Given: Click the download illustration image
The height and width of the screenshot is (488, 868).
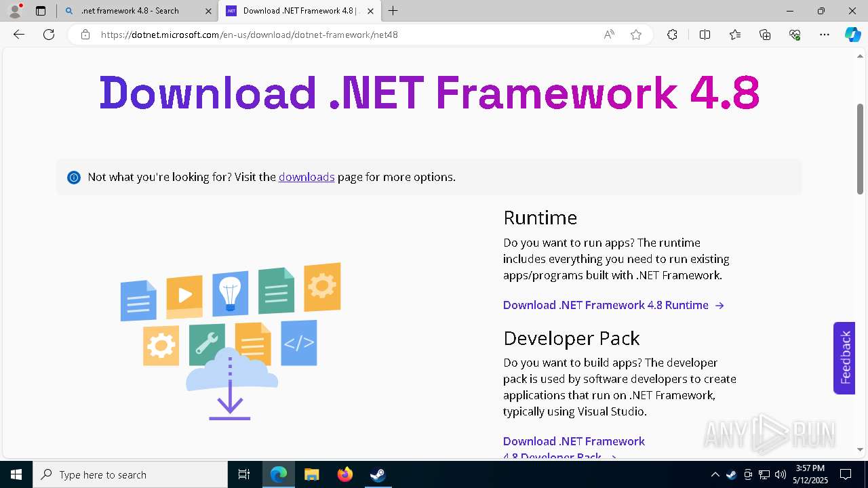Looking at the screenshot, I should pos(231,341).
